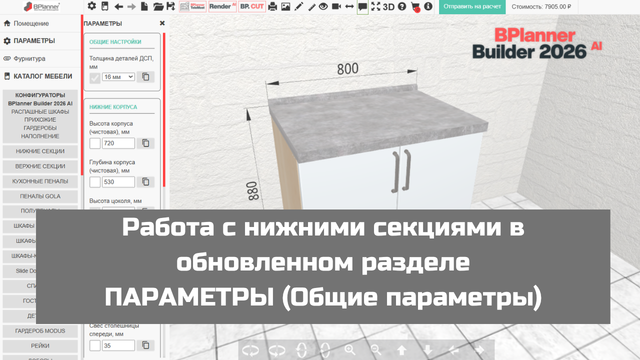Switch to 3D view mode

point(389,7)
